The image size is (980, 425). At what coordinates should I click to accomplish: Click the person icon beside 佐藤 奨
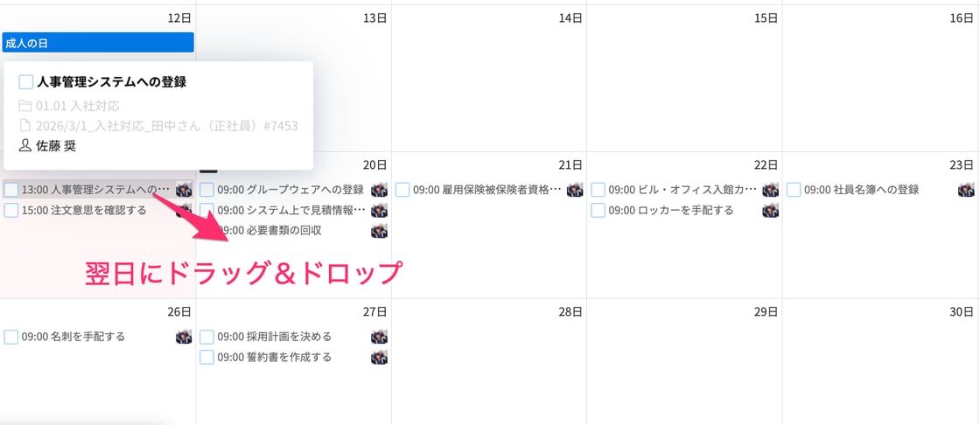point(25,146)
